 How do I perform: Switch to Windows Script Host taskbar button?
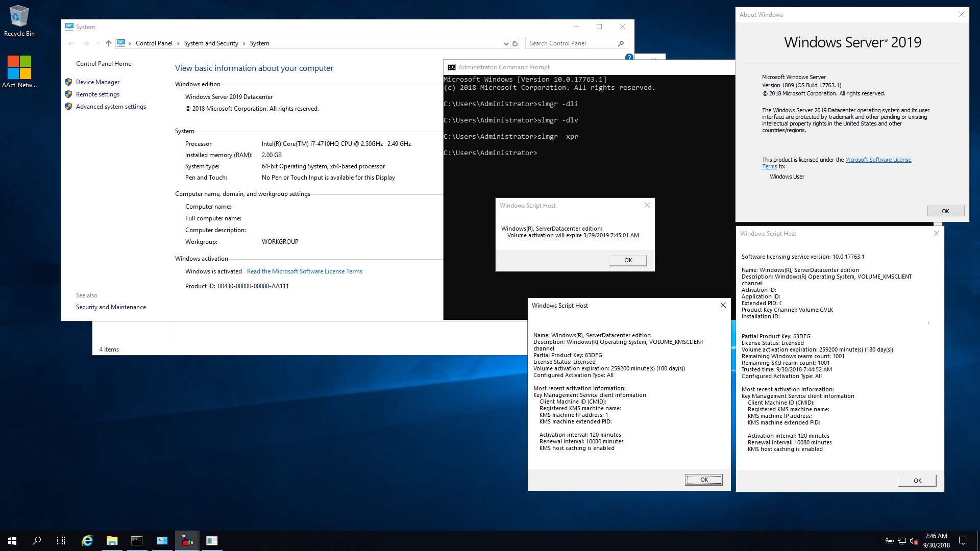point(187,541)
